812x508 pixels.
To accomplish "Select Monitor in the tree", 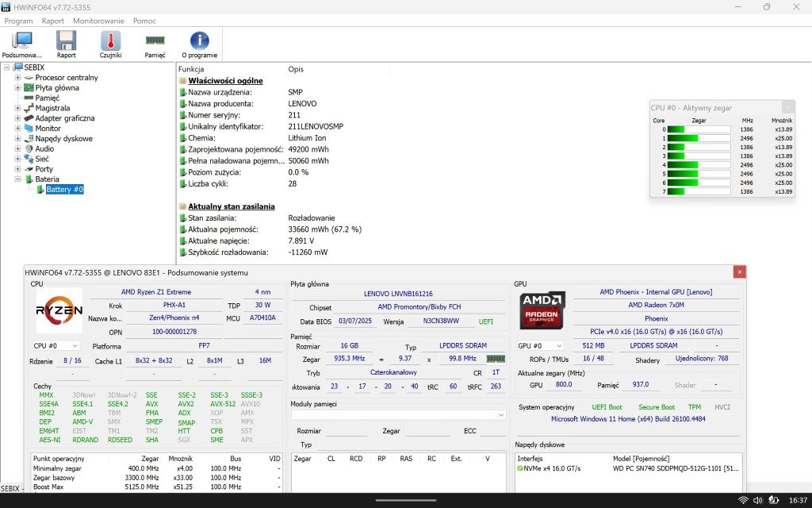I will 48,128.
